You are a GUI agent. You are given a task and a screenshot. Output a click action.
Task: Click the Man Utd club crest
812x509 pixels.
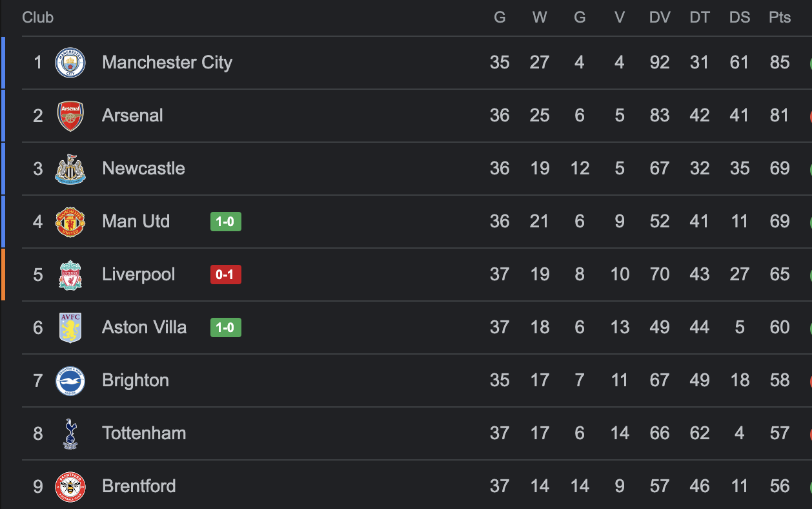coord(70,222)
